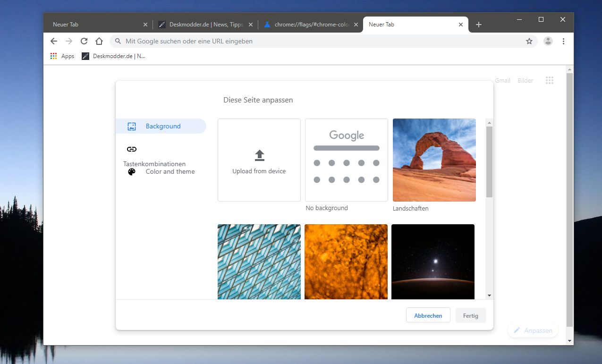Select the orange bokeh texture thumbnail
This screenshot has height=364, width=602.
(x=346, y=262)
